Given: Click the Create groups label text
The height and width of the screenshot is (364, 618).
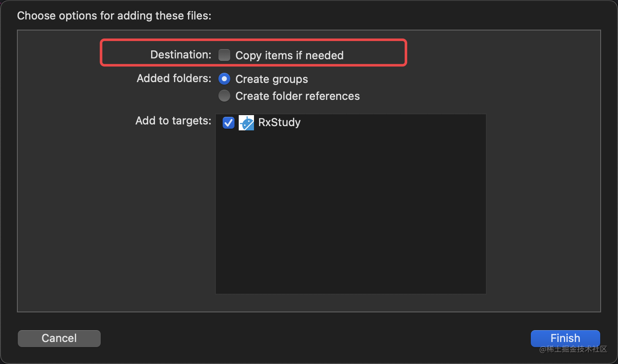Looking at the screenshot, I should click(x=272, y=79).
